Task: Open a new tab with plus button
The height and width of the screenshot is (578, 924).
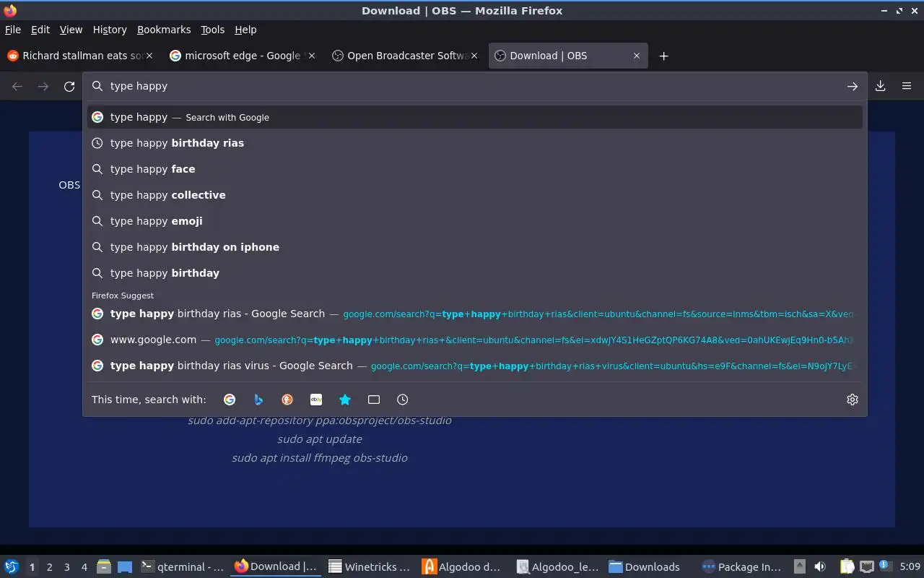Action: (x=663, y=56)
